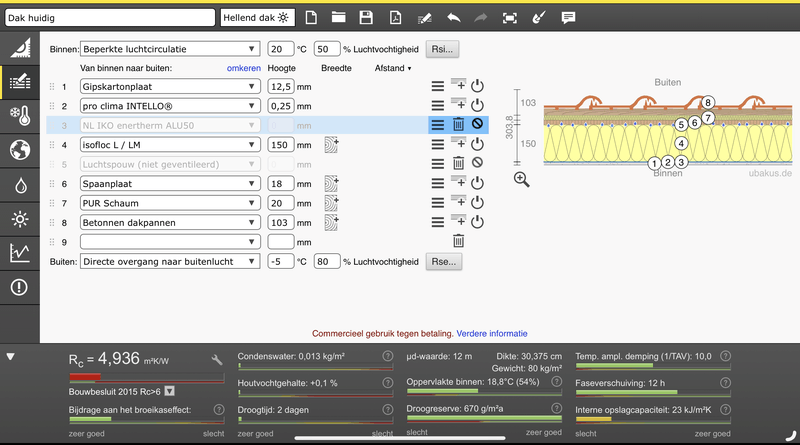Open the temperature snowflake thermometer sidebar tab
The height and width of the screenshot is (445, 800).
point(20,116)
